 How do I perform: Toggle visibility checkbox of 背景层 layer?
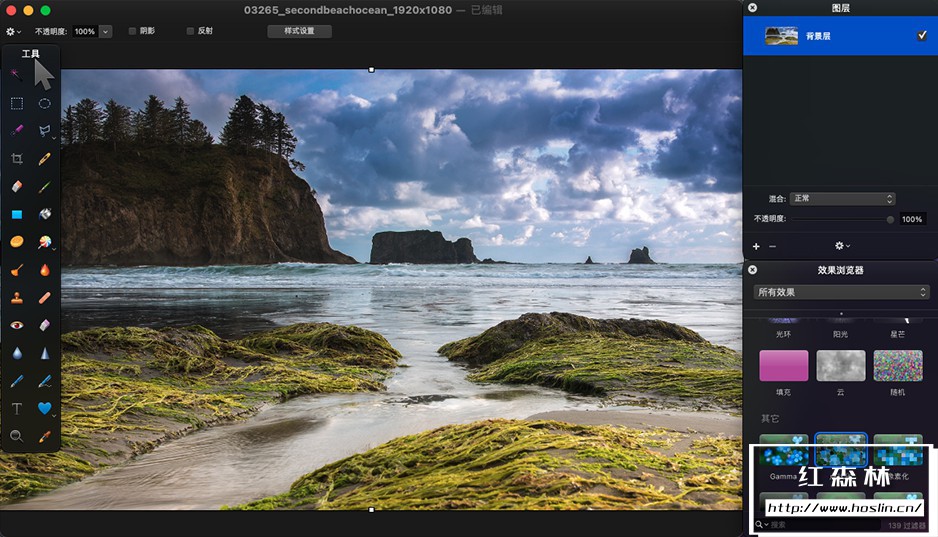pos(922,35)
